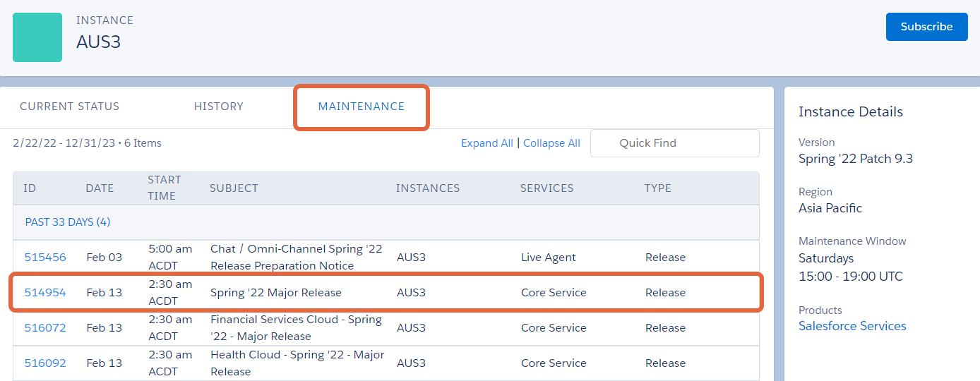Sort by the Date column header
This screenshot has width=980, height=381.
point(100,188)
